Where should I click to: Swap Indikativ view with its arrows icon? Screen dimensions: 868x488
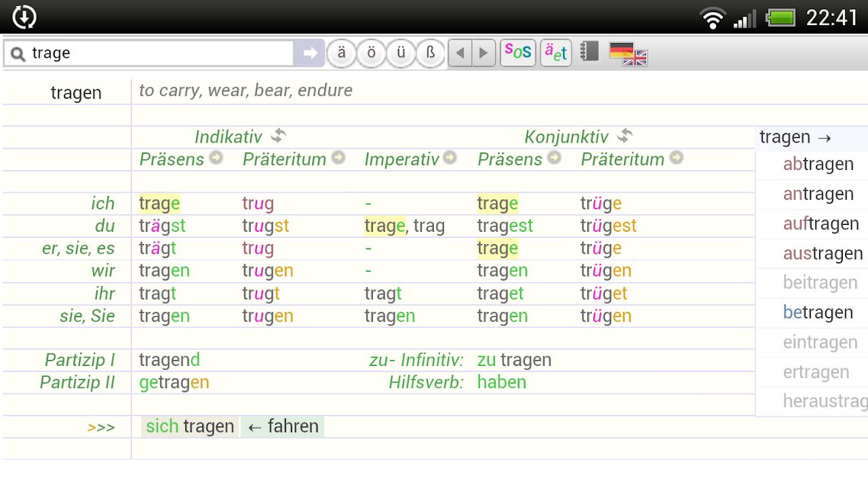point(278,135)
